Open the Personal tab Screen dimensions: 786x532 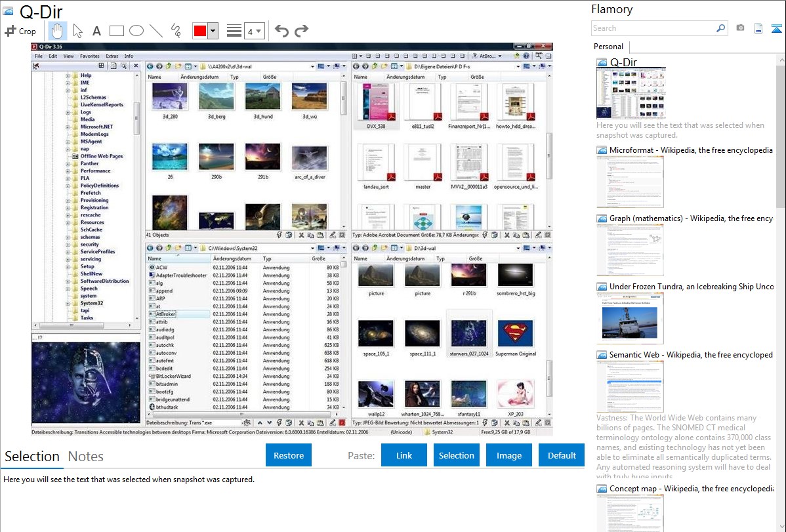pyautogui.click(x=609, y=47)
